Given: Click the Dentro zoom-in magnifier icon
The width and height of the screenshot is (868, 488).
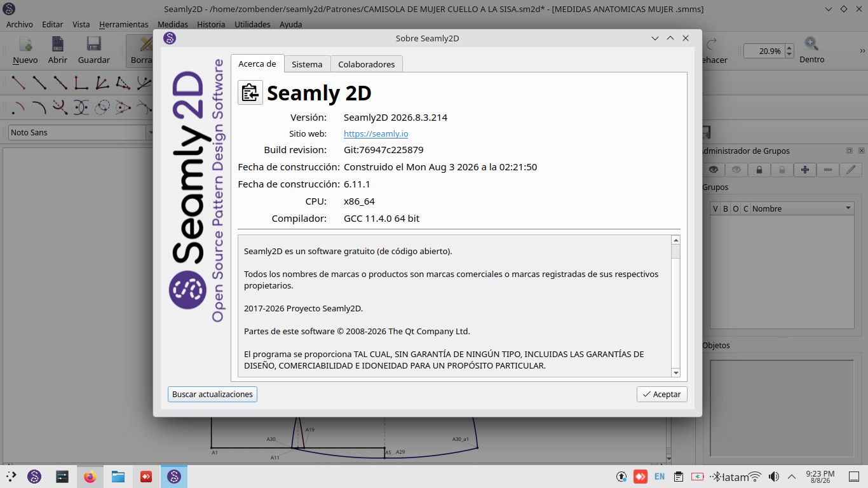Looking at the screenshot, I should (811, 44).
